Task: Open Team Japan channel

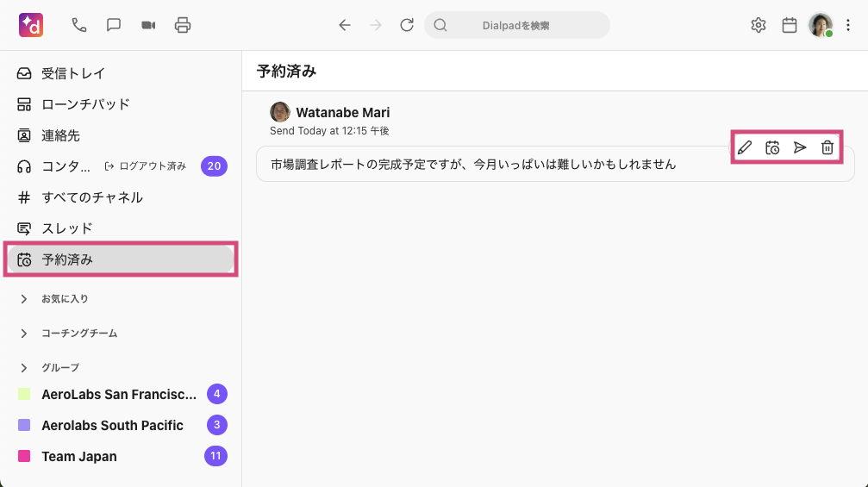Action: click(79, 456)
